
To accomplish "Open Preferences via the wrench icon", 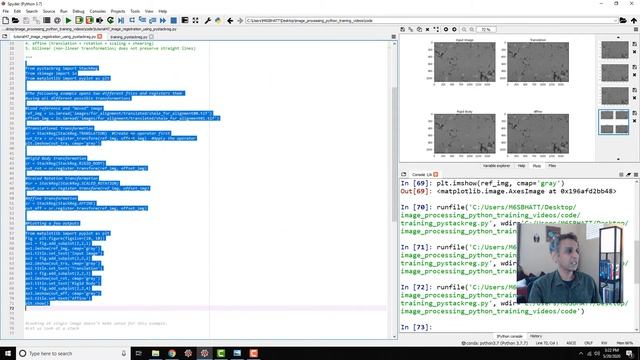I will [x=207, y=20].
